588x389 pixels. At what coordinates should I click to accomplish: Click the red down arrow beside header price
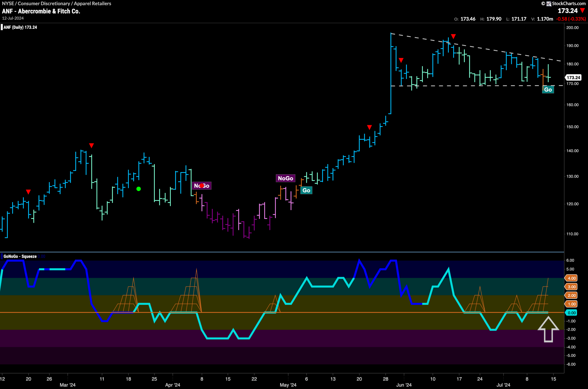tap(582, 11)
